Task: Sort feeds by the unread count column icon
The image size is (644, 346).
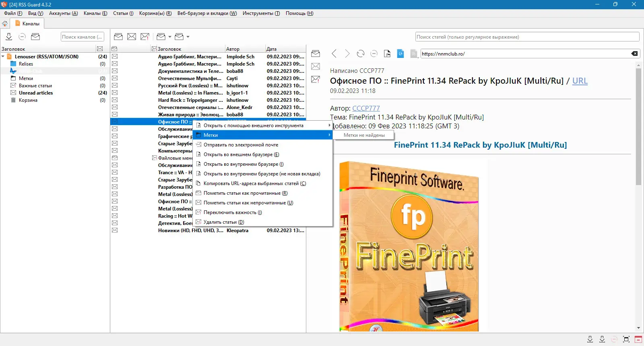Action: (x=100, y=49)
